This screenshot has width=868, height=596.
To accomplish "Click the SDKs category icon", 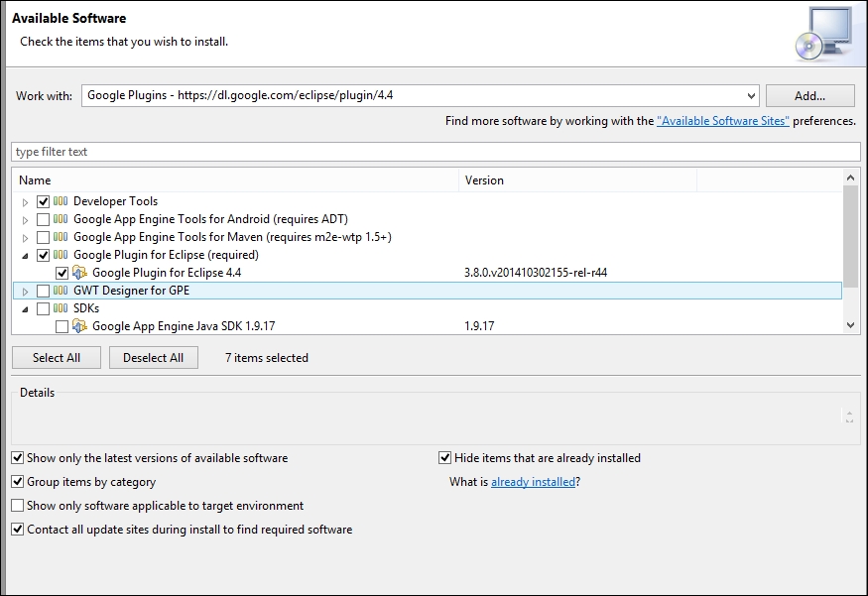I will point(61,308).
